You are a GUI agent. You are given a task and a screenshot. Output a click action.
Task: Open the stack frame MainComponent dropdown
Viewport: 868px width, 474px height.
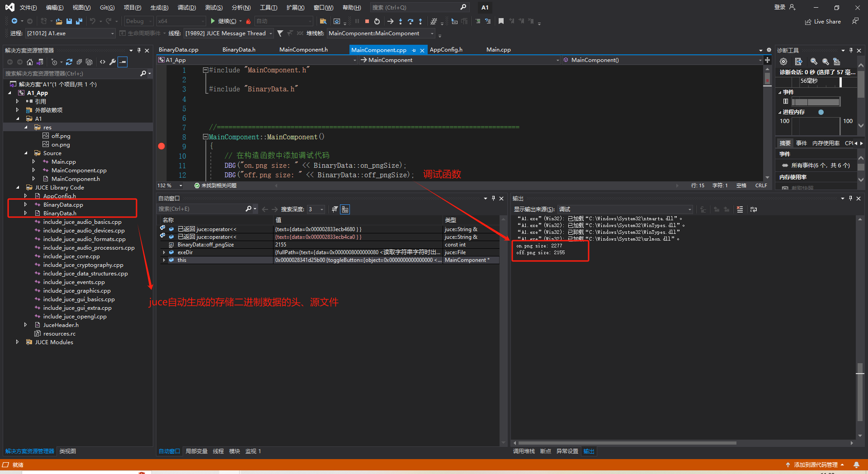(381, 33)
